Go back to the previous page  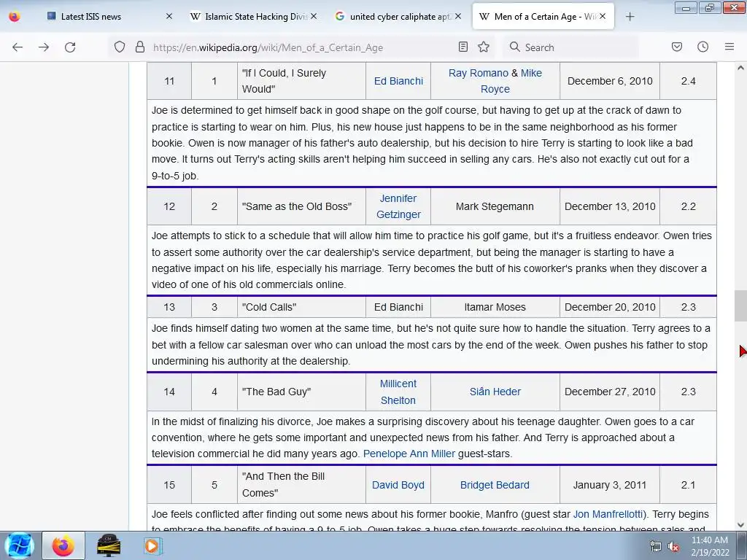(18, 47)
